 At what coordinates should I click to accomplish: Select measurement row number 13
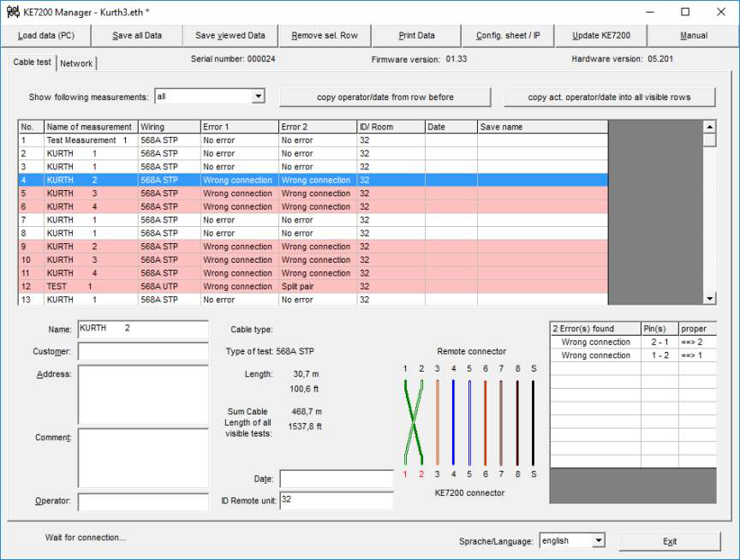pos(313,300)
